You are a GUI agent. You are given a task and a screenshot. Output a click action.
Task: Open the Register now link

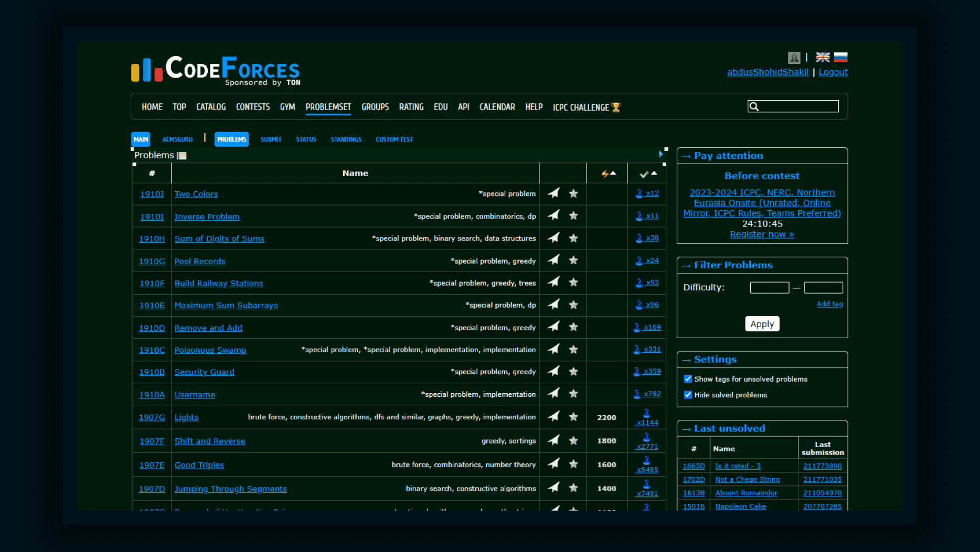[x=762, y=234]
